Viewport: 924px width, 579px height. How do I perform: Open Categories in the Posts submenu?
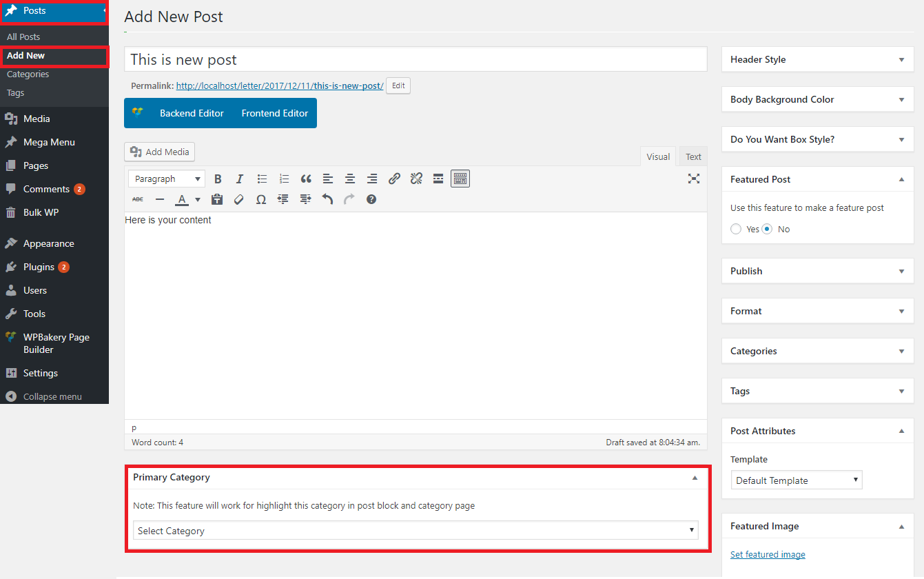pyautogui.click(x=28, y=74)
